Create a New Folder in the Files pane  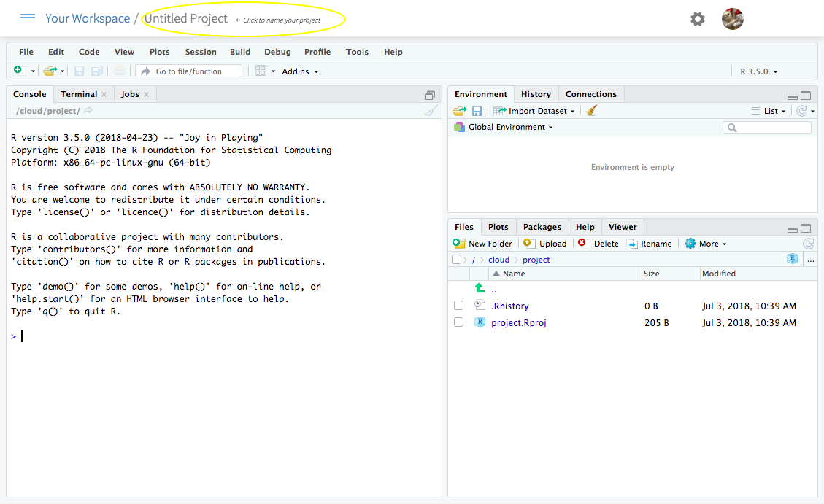point(482,243)
